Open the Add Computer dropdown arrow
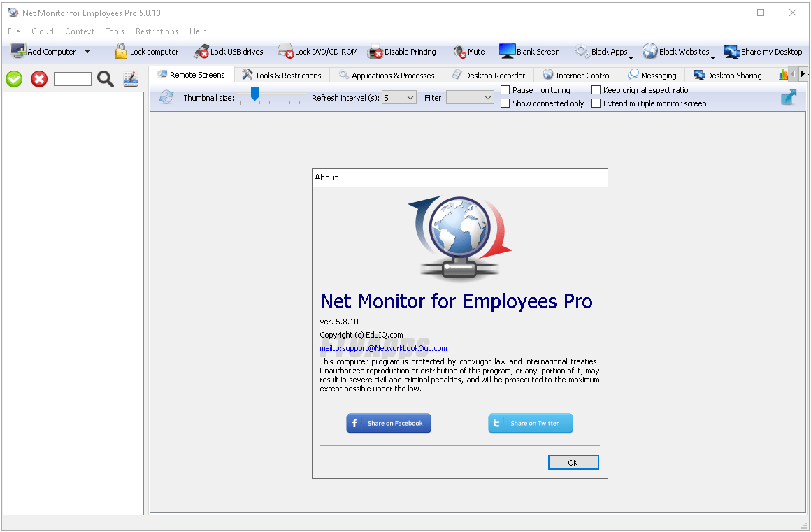811x532 pixels. click(87, 52)
